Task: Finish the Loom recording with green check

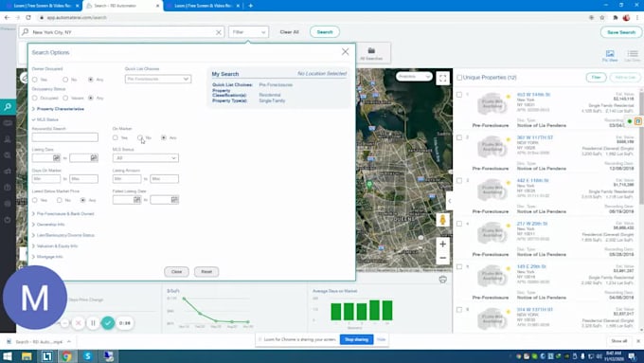Action: click(108, 323)
